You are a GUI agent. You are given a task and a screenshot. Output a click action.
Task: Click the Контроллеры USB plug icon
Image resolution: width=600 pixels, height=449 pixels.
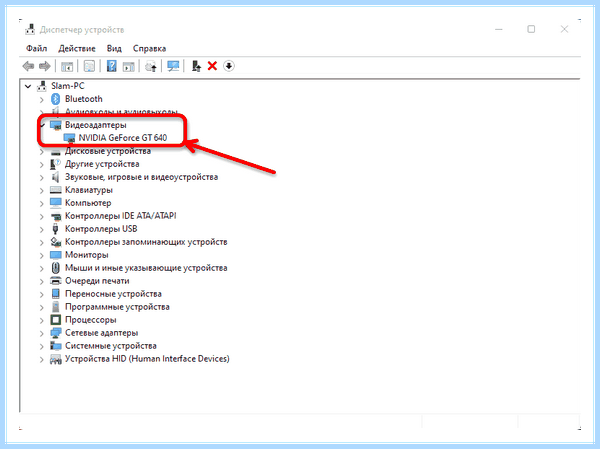pos(55,229)
